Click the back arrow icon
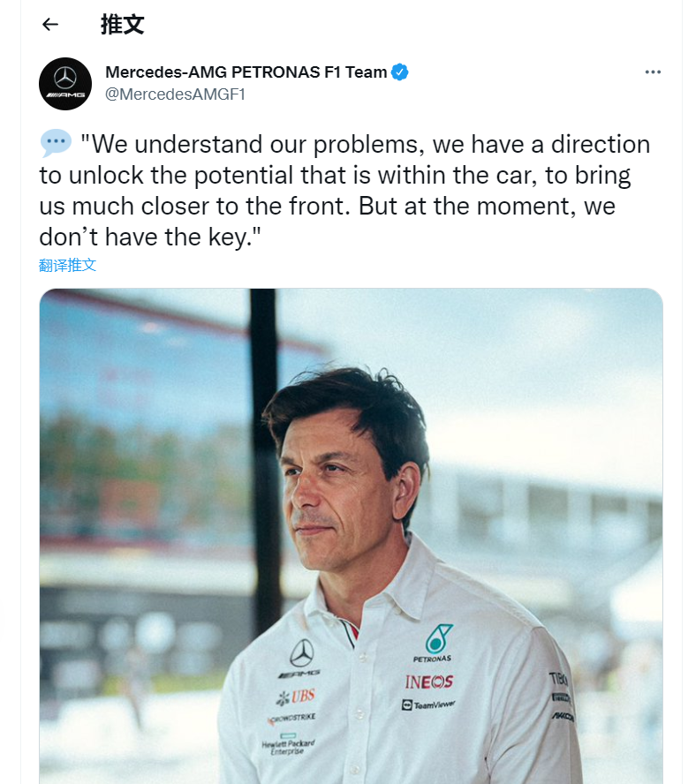Image resolution: width=688 pixels, height=784 pixels. click(50, 25)
